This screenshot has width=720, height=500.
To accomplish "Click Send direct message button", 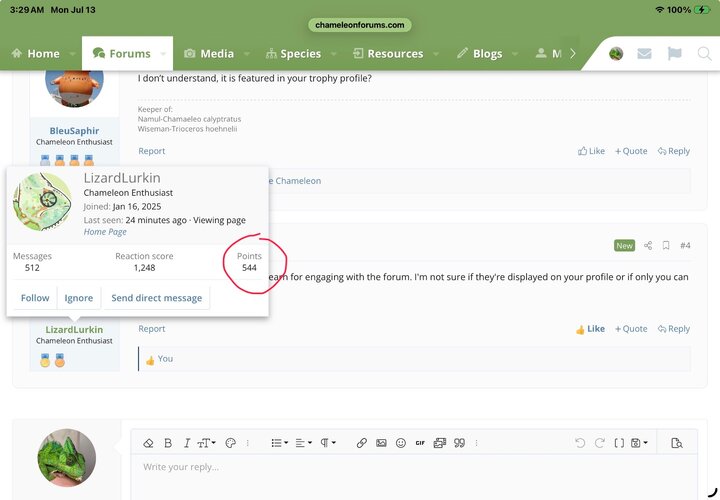I will pos(157,298).
